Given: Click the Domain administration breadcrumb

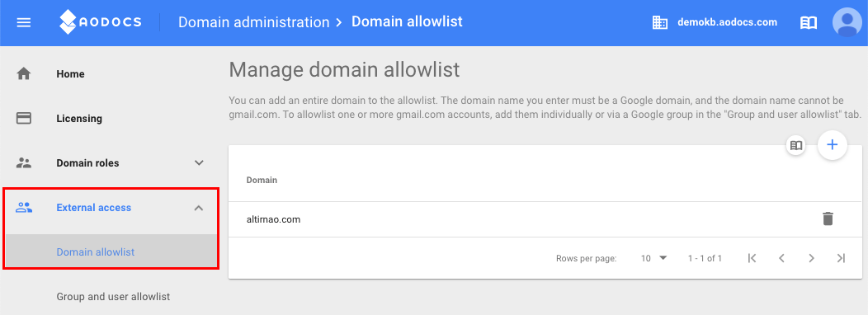Looking at the screenshot, I should (x=253, y=23).
